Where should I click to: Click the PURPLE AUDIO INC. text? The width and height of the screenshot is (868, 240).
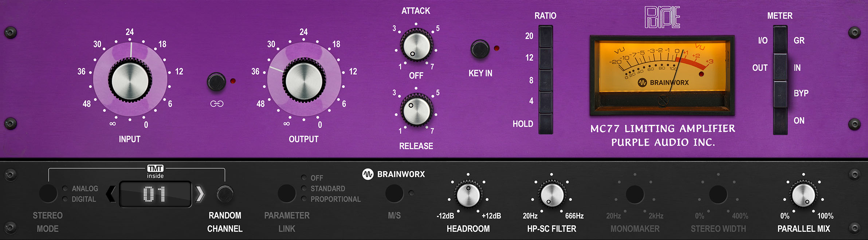663,142
